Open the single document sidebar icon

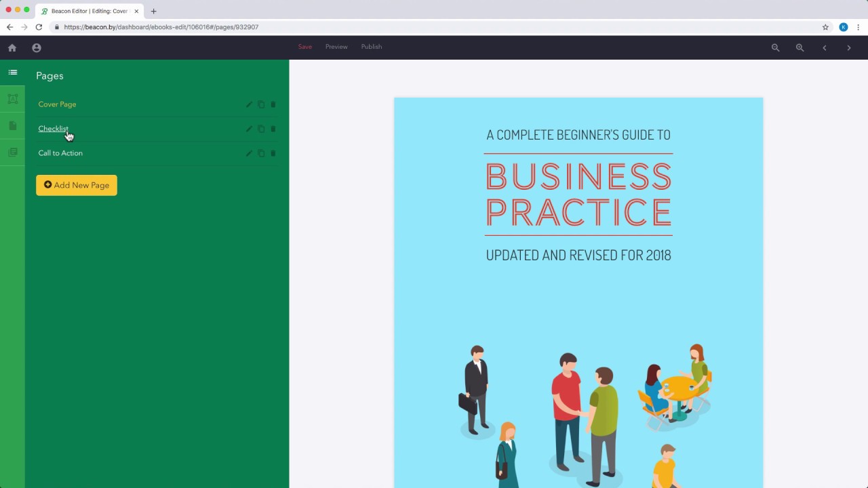pyautogui.click(x=13, y=125)
